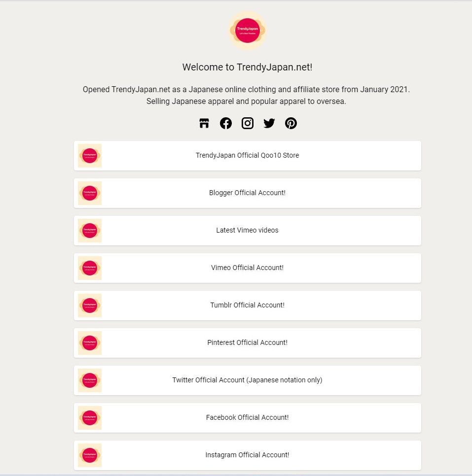
Task: Open Blogger Official Account link
Action: 247,193
